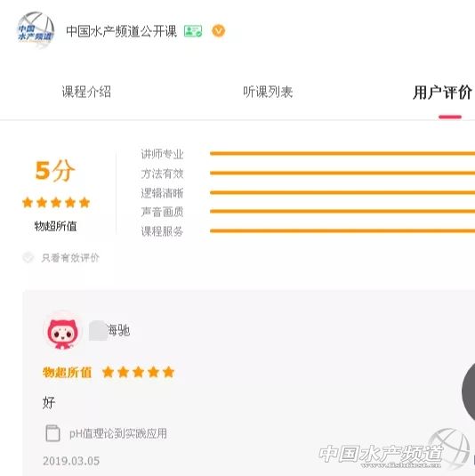Open the pH值理论到实践应用 course link

point(118,433)
